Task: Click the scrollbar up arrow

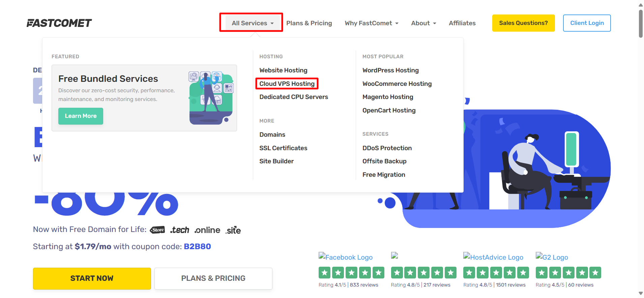Action: coord(641,4)
